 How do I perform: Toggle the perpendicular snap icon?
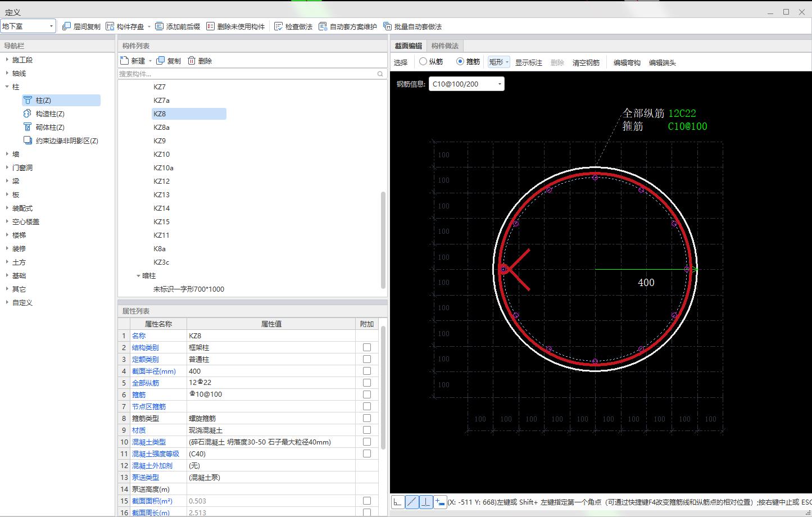(x=426, y=502)
